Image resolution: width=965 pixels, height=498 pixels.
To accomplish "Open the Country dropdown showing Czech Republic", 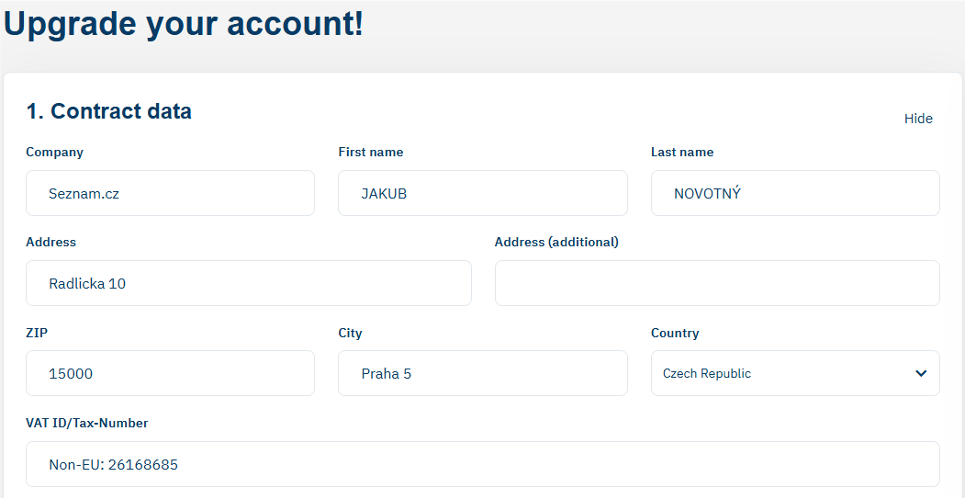I will point(795,373).
